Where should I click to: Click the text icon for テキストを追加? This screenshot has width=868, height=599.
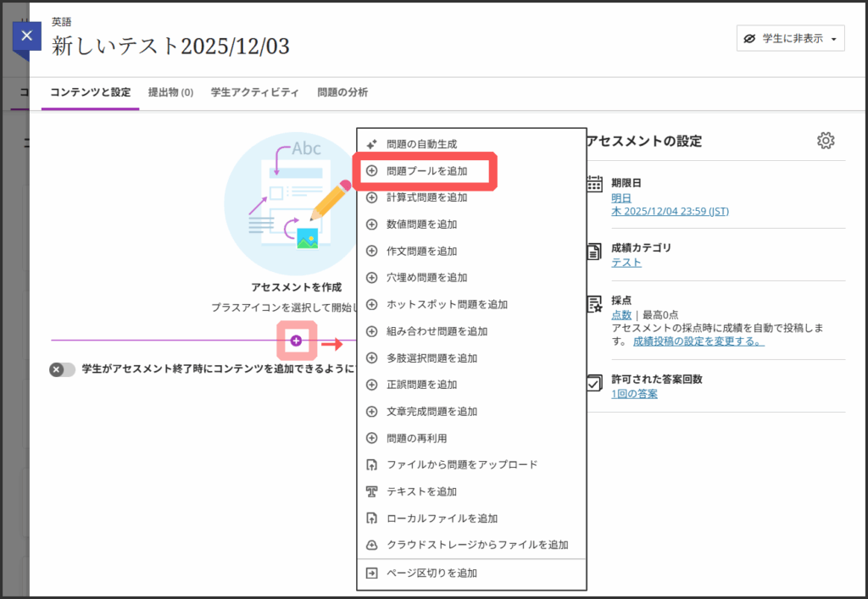pyautogui.click(x=371, y=491)
